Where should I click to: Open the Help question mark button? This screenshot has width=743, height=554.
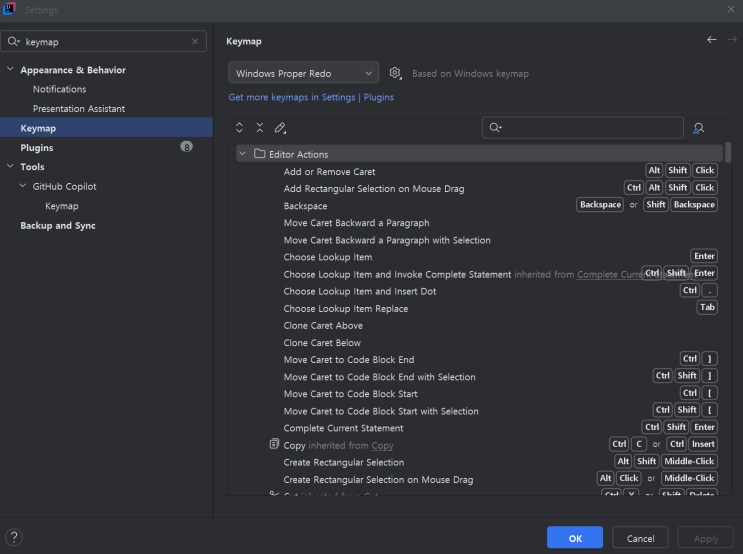14,537
